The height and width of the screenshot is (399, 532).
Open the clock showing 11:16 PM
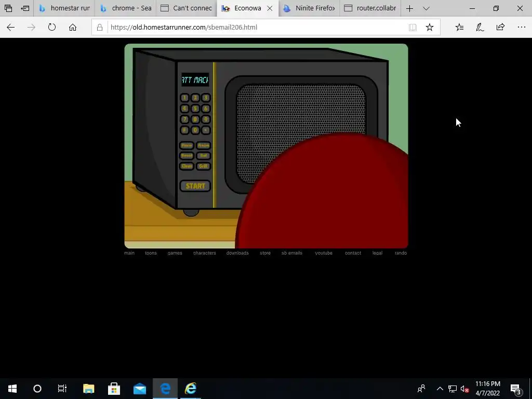[487, 389]
